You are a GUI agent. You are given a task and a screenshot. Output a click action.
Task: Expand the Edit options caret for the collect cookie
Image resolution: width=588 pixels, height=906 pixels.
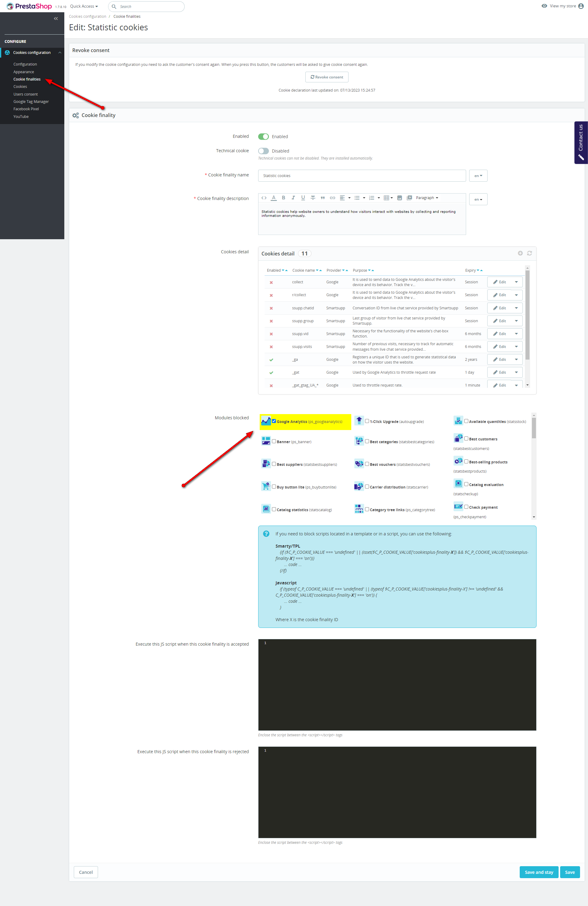point(516,282)
